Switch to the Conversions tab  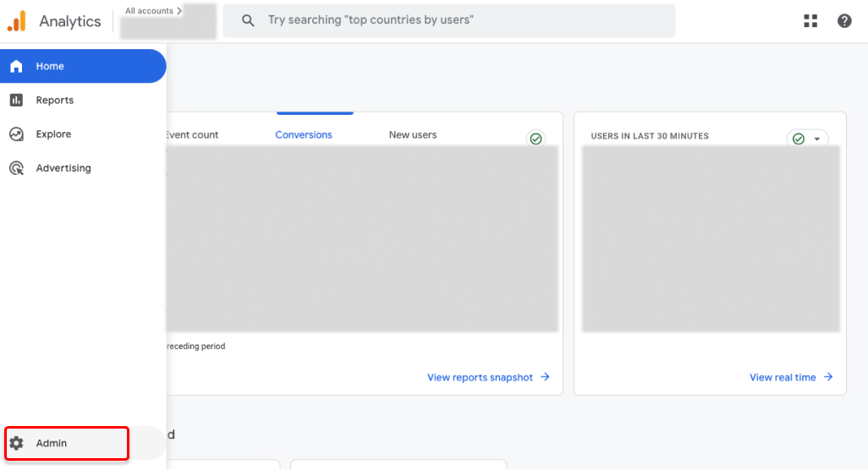click(304, 134)
